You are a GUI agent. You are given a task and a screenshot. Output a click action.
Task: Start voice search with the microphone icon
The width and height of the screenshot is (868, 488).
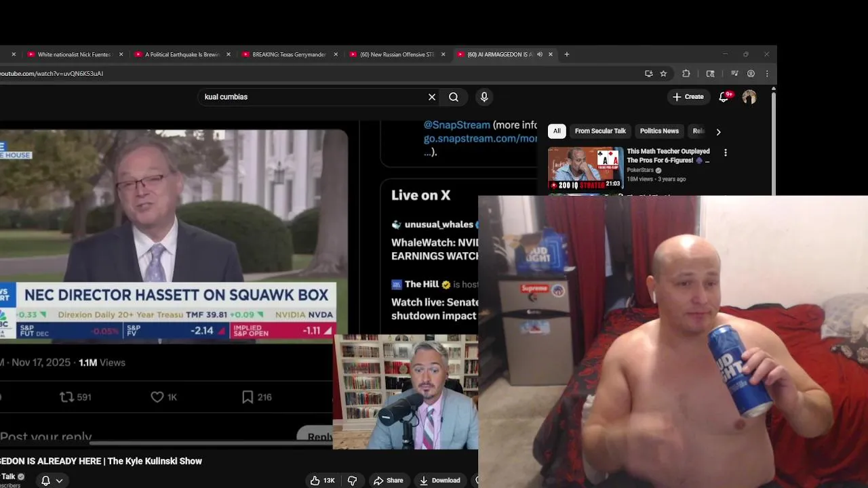[x=484, y=97]
